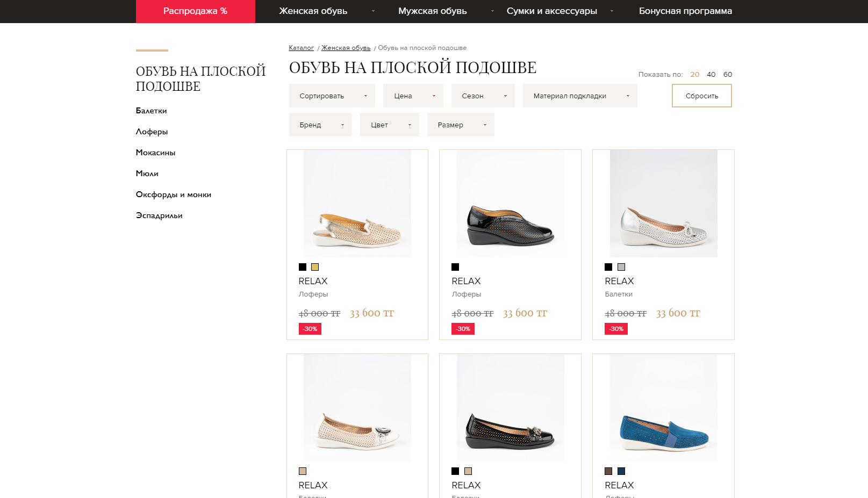
Task: Open the Цена filter dropdown
Action: point(413,96)
